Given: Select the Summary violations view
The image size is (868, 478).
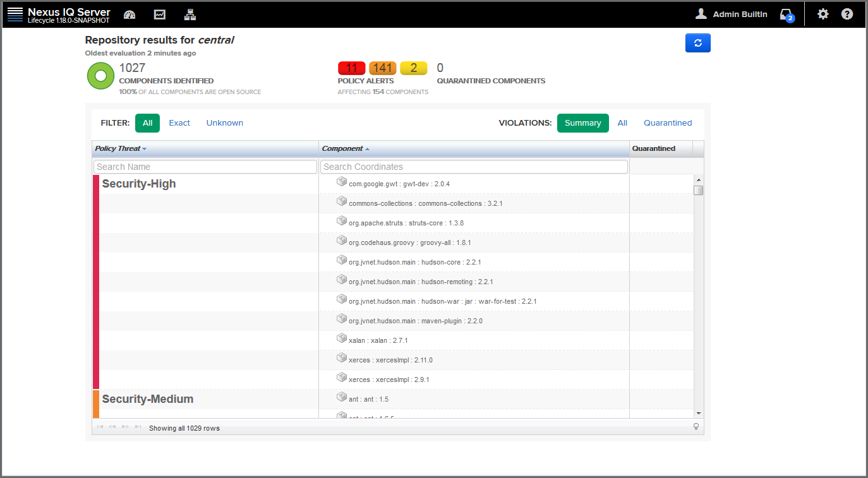Looking at the screenshot, I should coord(582,123).
